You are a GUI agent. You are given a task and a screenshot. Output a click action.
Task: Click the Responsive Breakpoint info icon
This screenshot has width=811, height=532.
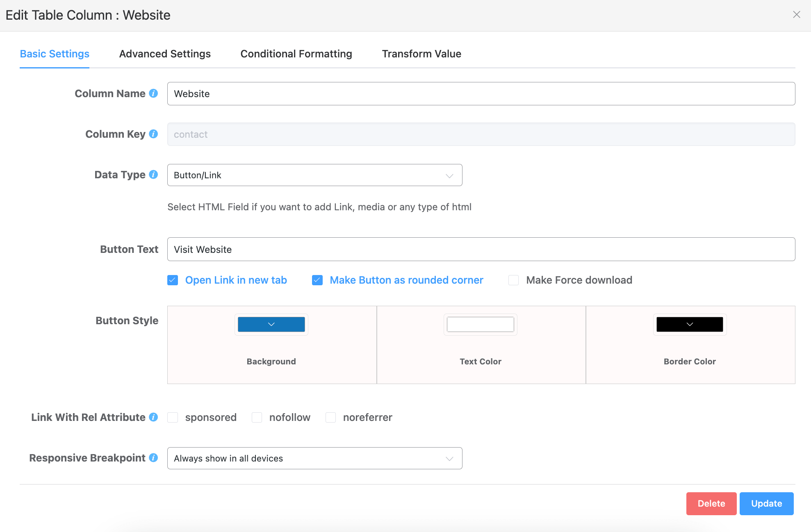(153, 458)
